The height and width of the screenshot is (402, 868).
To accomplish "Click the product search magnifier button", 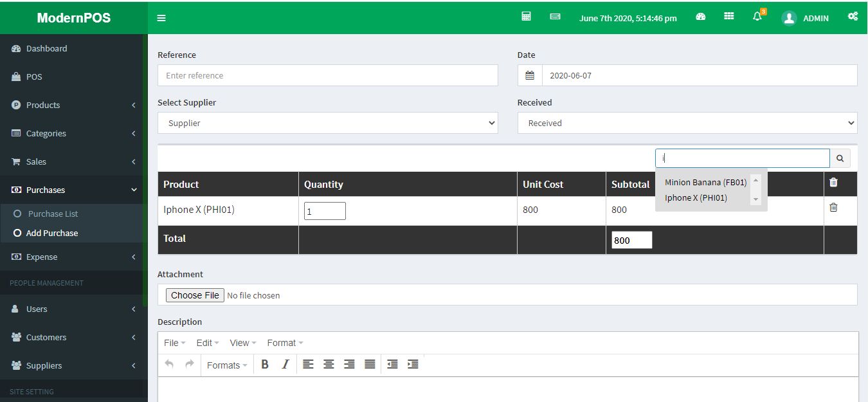I will (x=840, y=158).
